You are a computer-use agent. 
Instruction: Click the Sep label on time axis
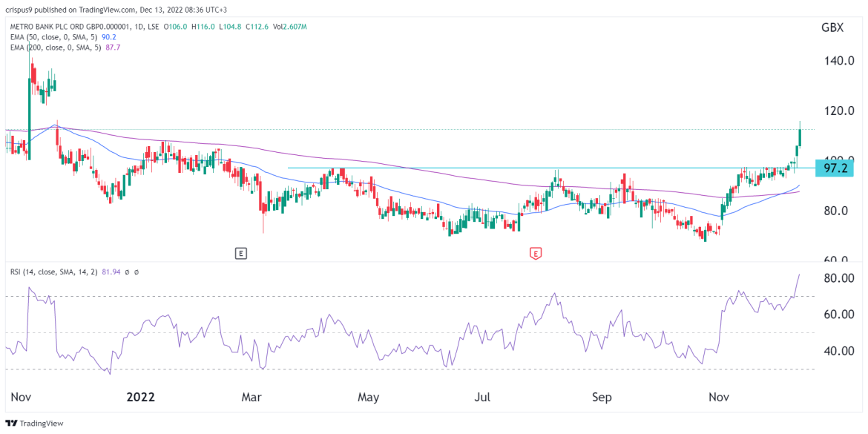click(602, 397)
